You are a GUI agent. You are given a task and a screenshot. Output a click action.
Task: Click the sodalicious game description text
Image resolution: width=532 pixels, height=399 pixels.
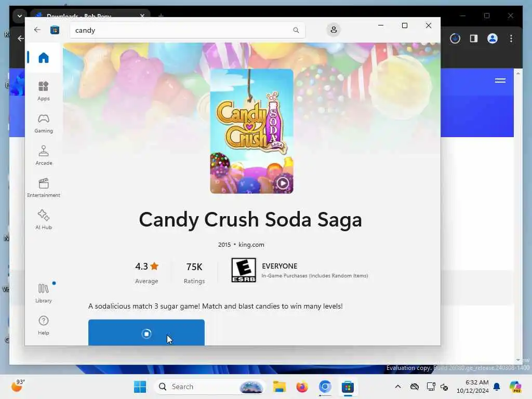216,306
